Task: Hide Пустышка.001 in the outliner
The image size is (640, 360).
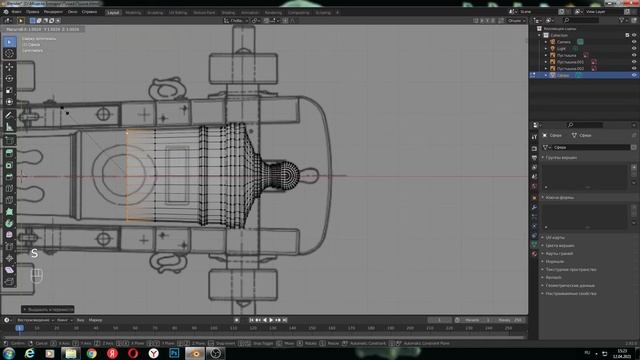Action: (x=634, y=62)
